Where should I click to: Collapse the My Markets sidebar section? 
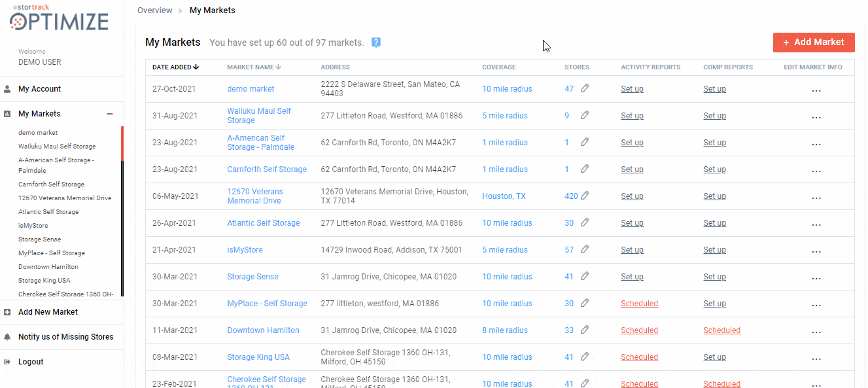point(110,114)
